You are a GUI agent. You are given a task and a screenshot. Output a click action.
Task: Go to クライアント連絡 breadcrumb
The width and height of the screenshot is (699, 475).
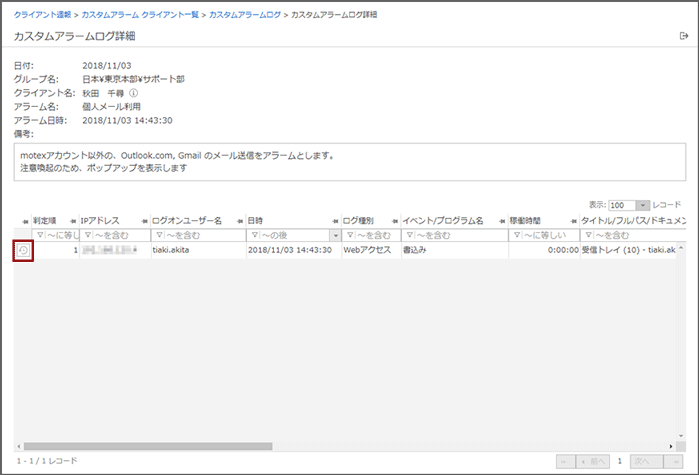42,17
